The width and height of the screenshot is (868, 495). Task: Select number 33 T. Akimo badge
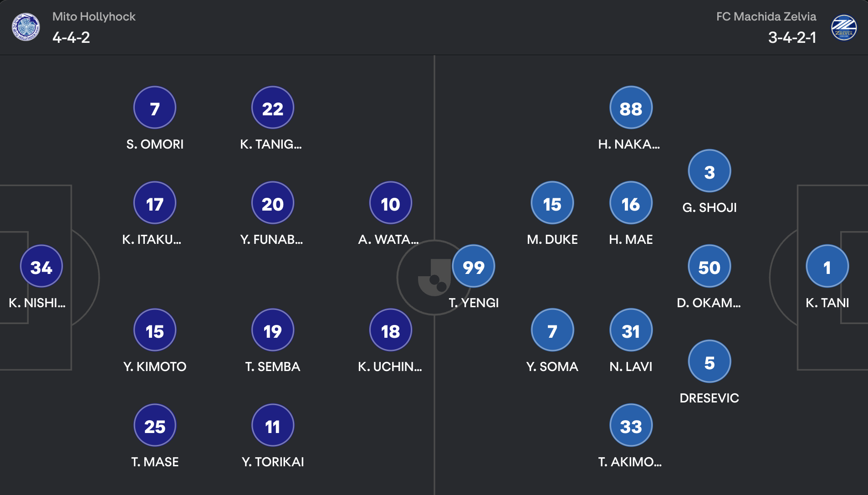point(631,425)
